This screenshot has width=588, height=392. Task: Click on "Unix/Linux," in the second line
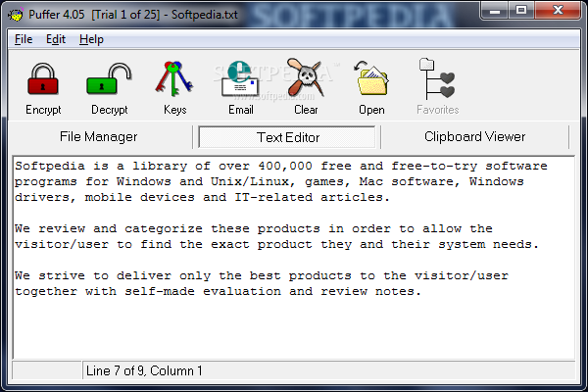click(x=254, y=181)
